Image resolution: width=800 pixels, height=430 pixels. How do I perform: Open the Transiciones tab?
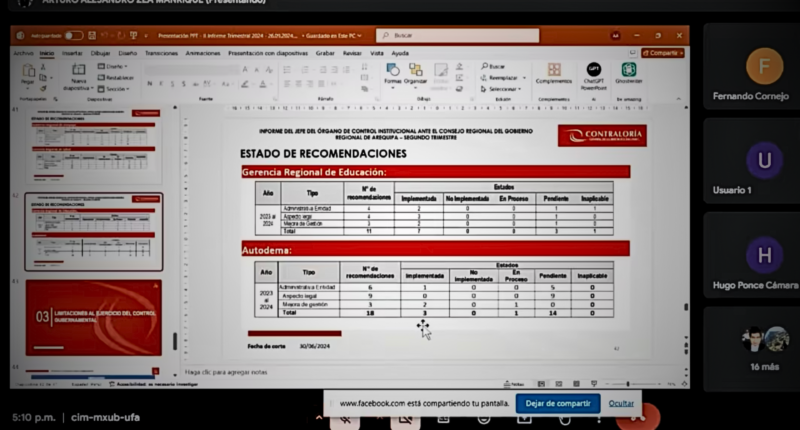(161, 53)
